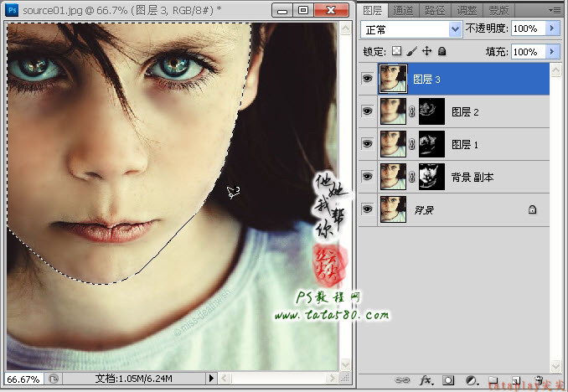
Task: Expand the 填充 fill slider arrow
Action: [x=552, y=52]
